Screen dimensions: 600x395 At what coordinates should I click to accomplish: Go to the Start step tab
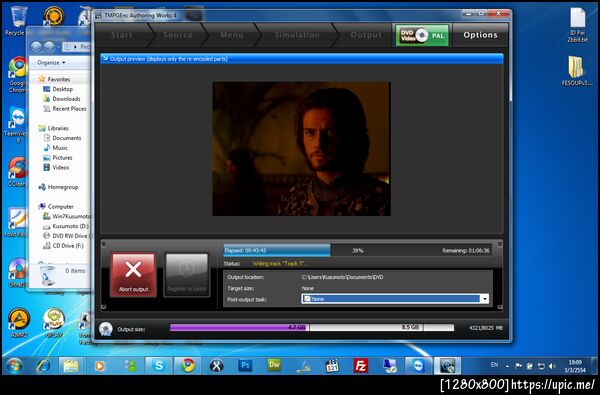click(122, 35)
